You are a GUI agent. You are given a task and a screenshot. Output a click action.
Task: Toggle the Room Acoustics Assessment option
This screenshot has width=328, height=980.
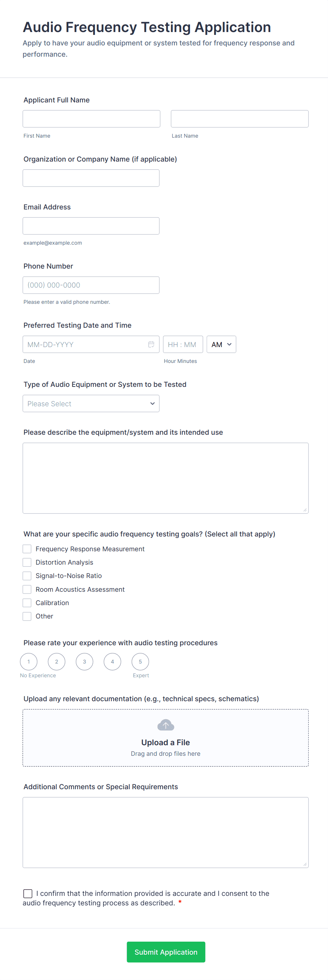[27, 589]
